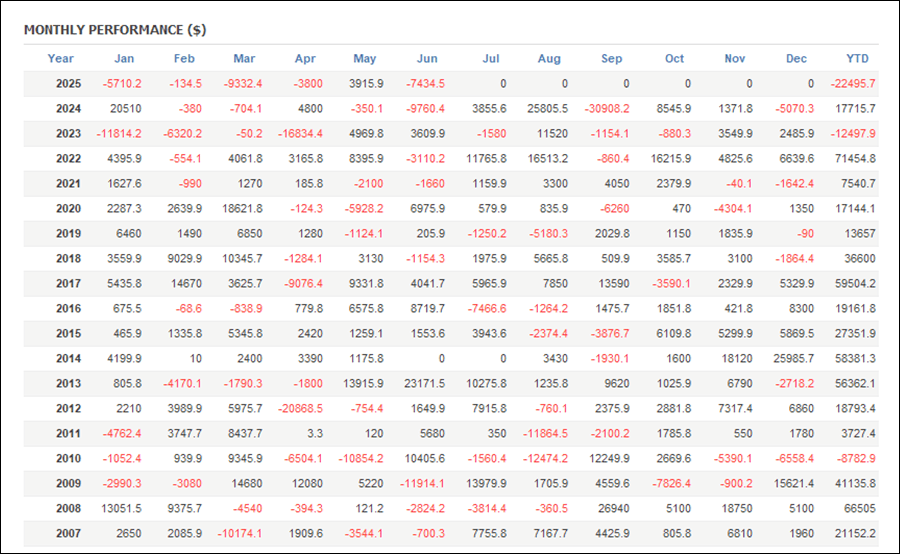Click 2025 YTD value -22495.7
The width and height of the screenshot is (900, 554).
[853, 84]
